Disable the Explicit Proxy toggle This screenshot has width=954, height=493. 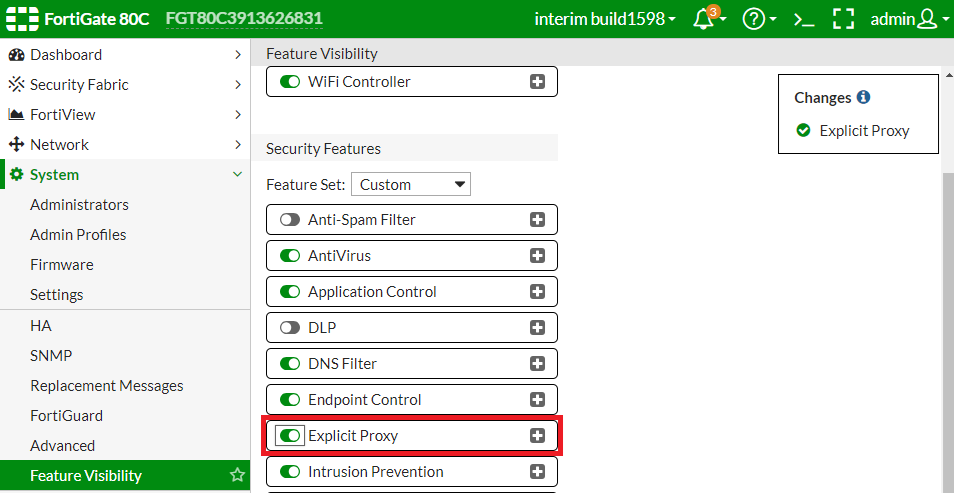pyautogui.click(x=290, y=436)
